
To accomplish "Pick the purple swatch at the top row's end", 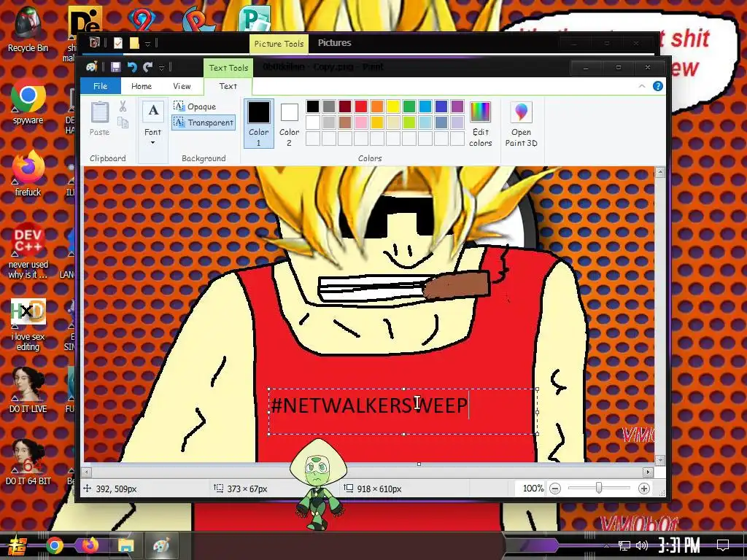I will click(x=457, y=106).
